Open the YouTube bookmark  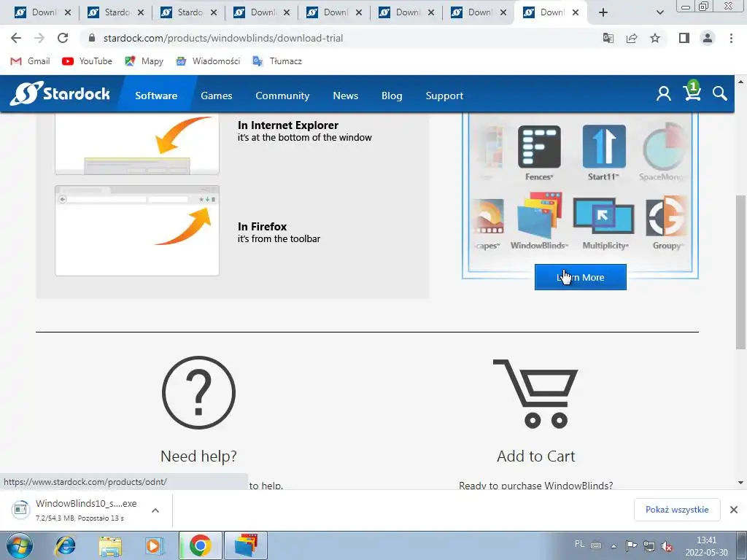pyautogui.click(x=88, y=61)
